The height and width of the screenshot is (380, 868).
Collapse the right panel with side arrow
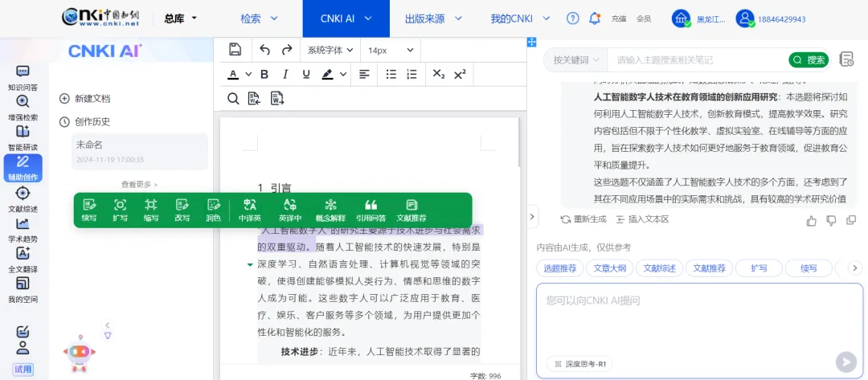532,216
